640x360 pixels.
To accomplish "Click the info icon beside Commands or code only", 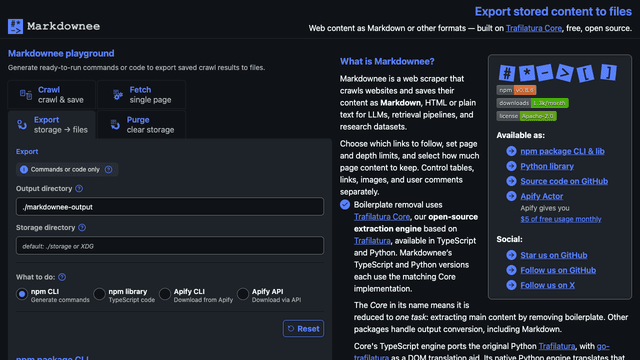I will coord(24,169).
